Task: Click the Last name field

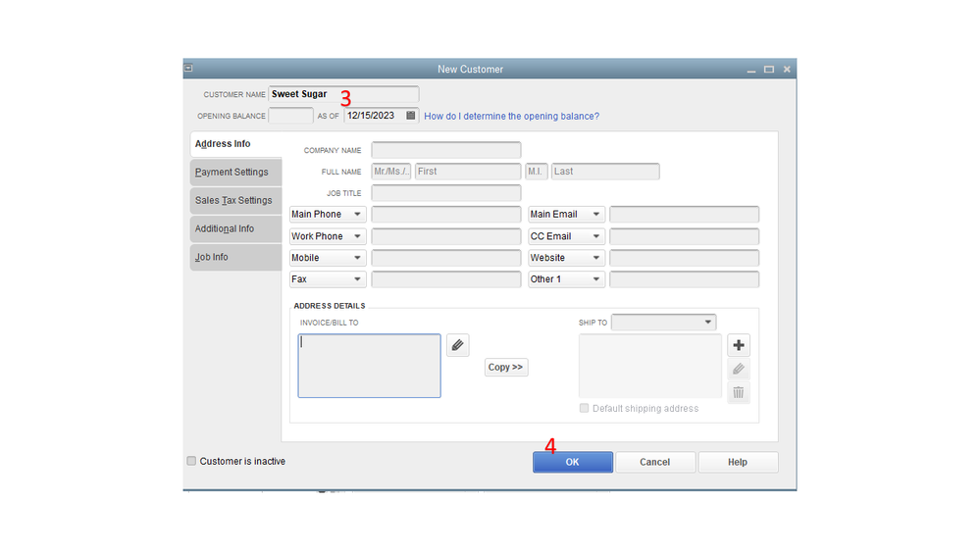Action: 605,172
